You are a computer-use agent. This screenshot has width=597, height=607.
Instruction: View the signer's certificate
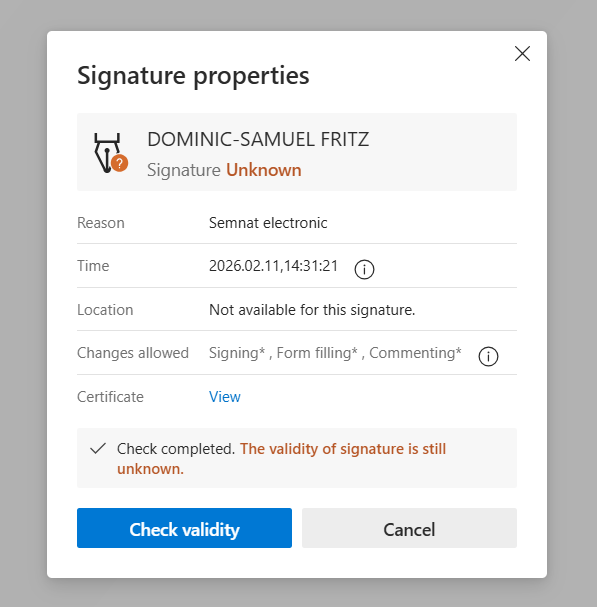coord(225,397)
